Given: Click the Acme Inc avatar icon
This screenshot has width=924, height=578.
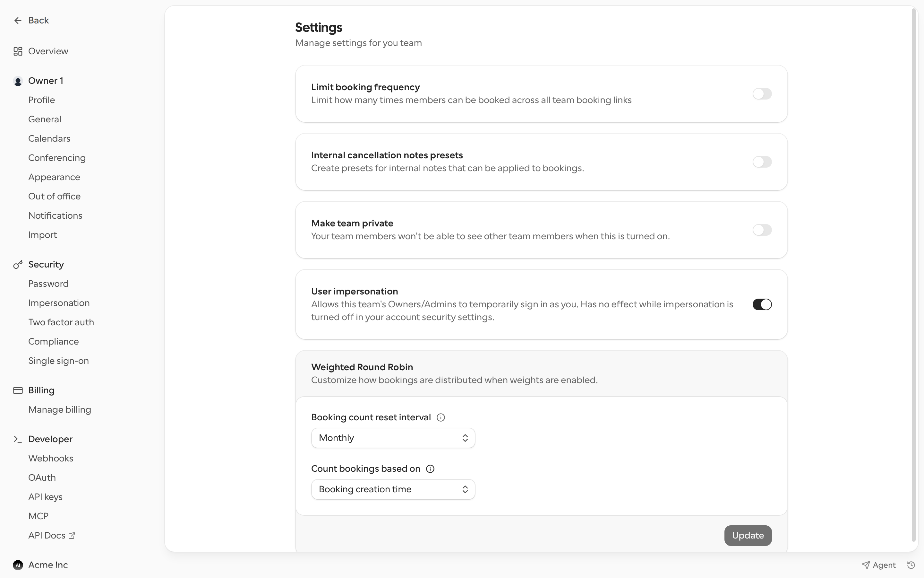Looking at the screenshot, I should tap(18, 565).
